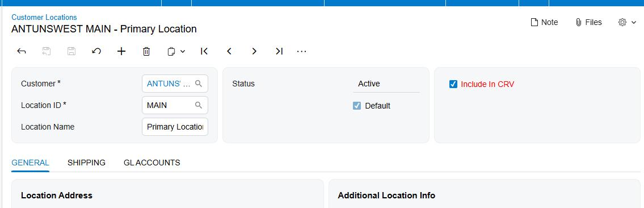Click the Location Name input field
This screenshot has width=644, height=208.
click(175, 127)
